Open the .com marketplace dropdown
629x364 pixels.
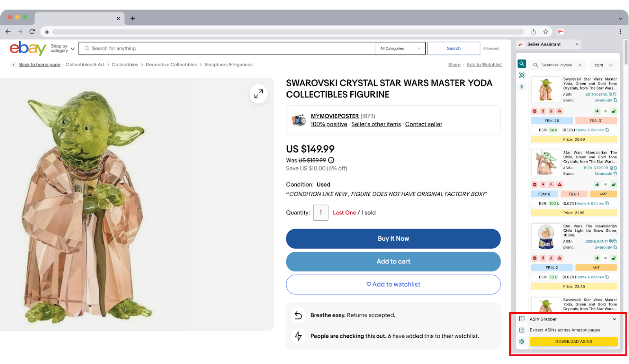click(603, 65)
